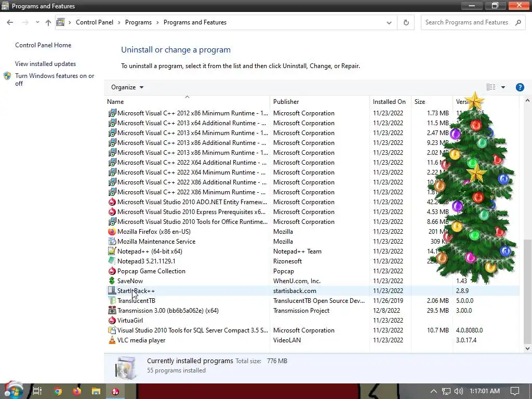Screen dimensions: 532x399
Task: Select Microsoft Visual Studio 2010 Express Prerequisites row
Action: coord(312,212)
